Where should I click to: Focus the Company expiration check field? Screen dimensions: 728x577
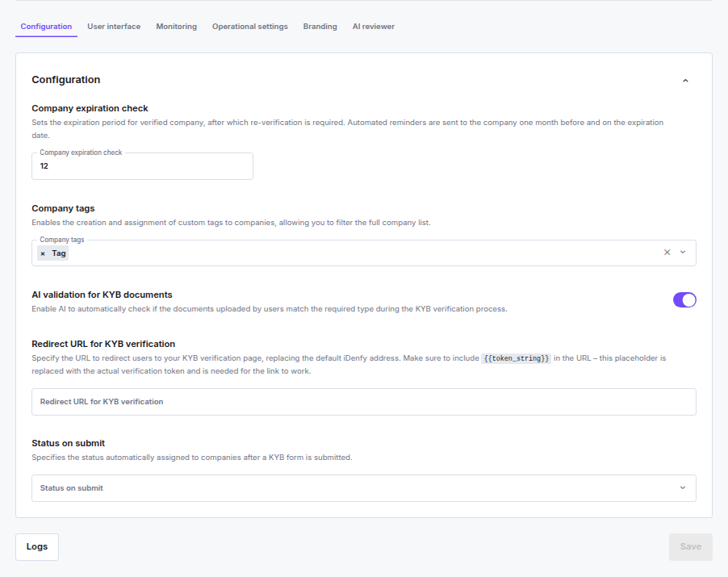(142, 166)
